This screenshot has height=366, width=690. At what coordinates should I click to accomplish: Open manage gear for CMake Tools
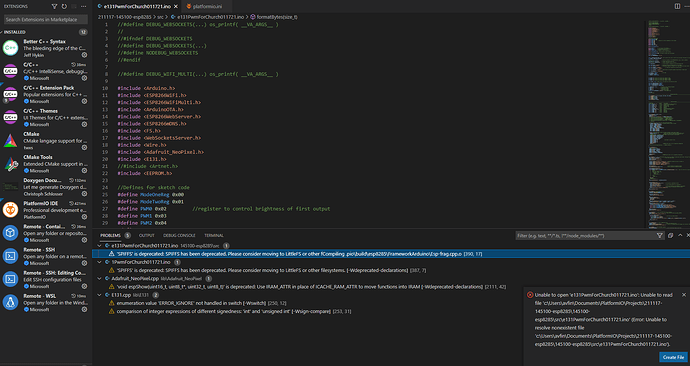point(84,171)
